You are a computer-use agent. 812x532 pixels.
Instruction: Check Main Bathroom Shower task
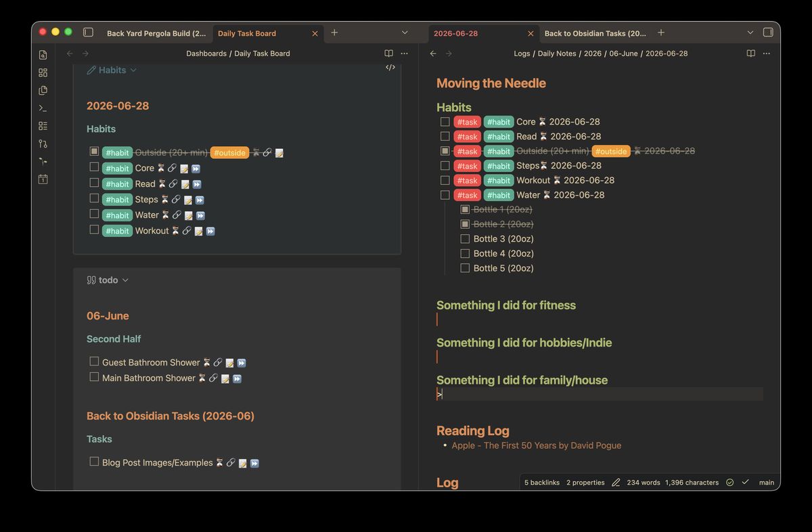[x=94, y=377]
